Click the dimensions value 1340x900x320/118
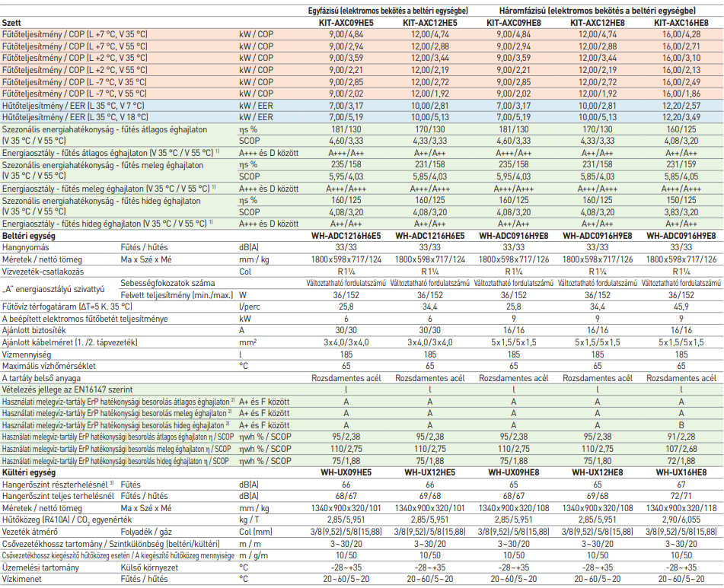This screenshot has height=588, width=724. 681,508
